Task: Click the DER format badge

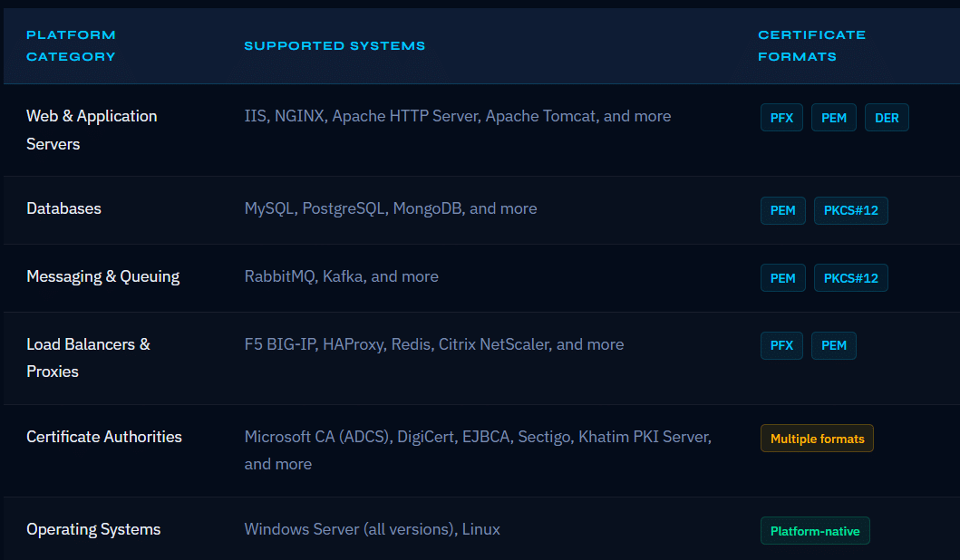Action: coord(887,118)
